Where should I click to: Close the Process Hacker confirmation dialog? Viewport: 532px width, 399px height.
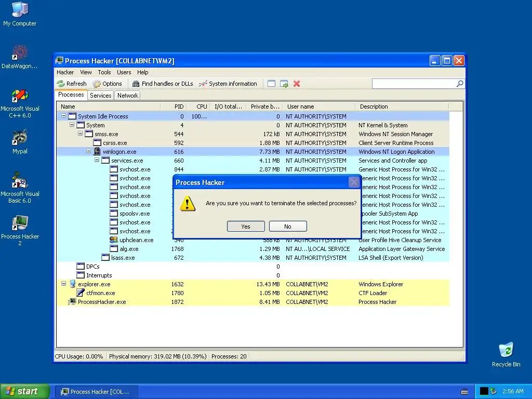tap(354, 182)
